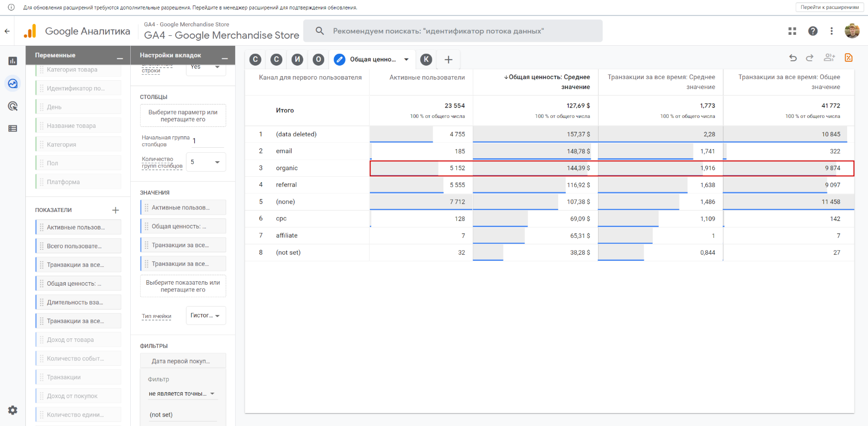
Task: Click the info icon in the notification bar
Action: click(11, 7)
